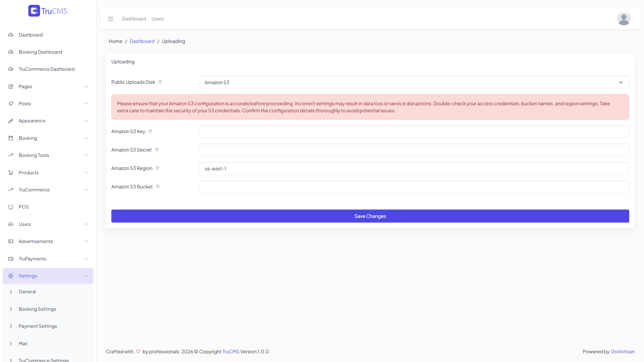Open Booking Settings submenu item

(48, 309)
